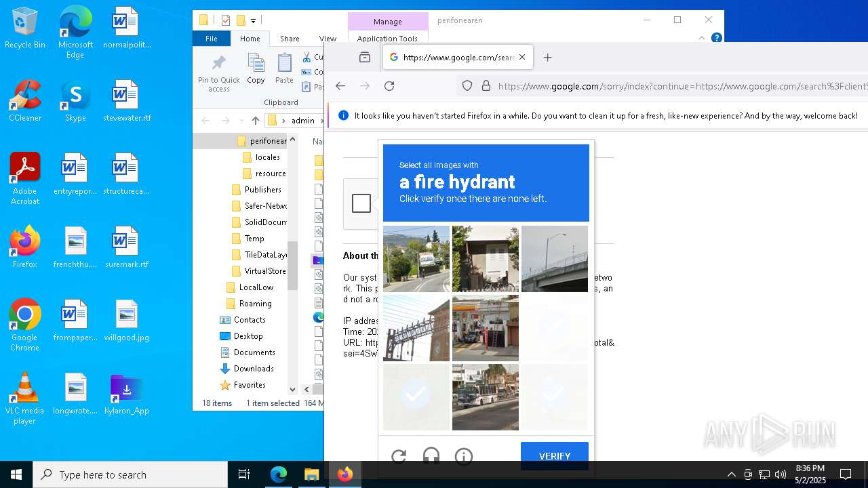
Task: Open the Windows Start menu
Action: pyautogui.click(x=16, y=474)
